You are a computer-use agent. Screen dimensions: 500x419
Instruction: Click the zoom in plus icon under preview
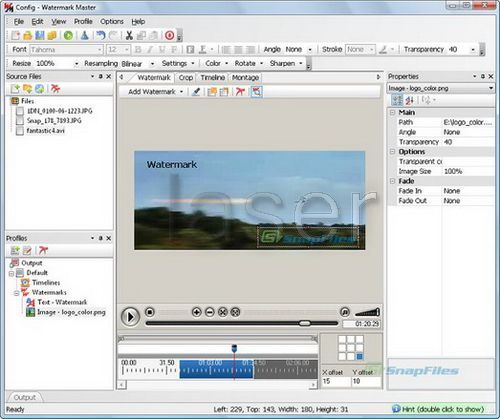[197, 312]
